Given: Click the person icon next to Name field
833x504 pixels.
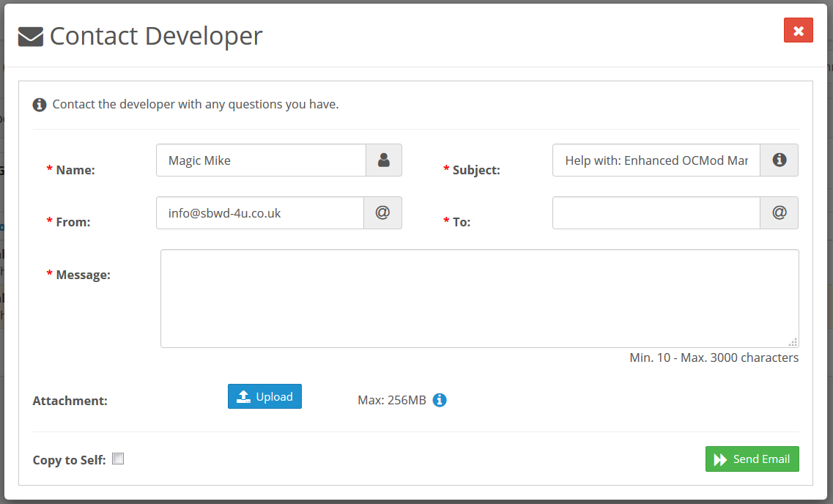Looking at the screenshot, I should point(384,160).
